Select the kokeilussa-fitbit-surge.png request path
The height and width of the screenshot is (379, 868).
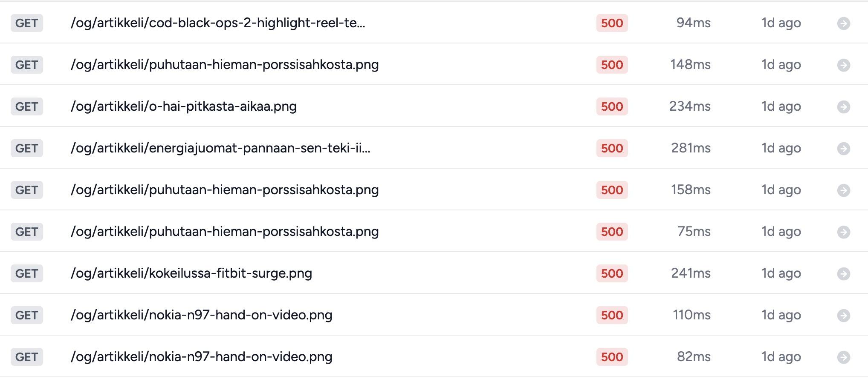[x=191, y=273]
